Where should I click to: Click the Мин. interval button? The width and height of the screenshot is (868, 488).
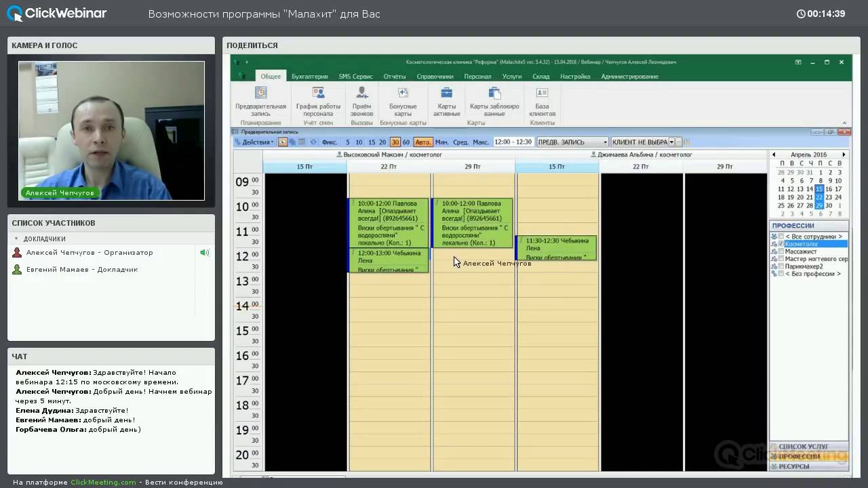(441, 142)
